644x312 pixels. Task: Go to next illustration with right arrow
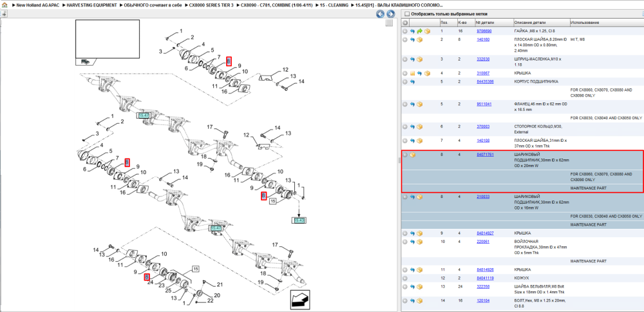(x=391, y=14)
